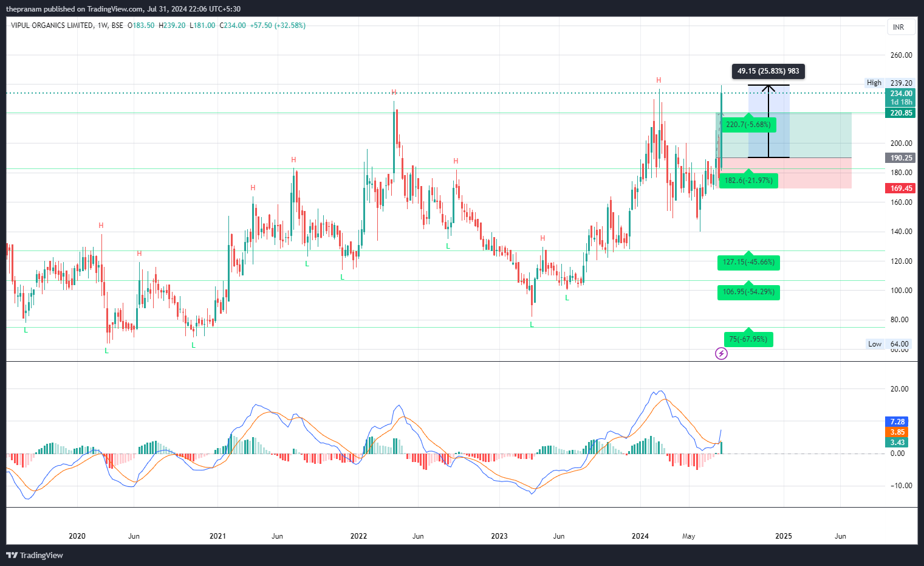Click the 234.00 current price tag
Image resolution: width=924 pixels, height=566 pixels.
901,94
